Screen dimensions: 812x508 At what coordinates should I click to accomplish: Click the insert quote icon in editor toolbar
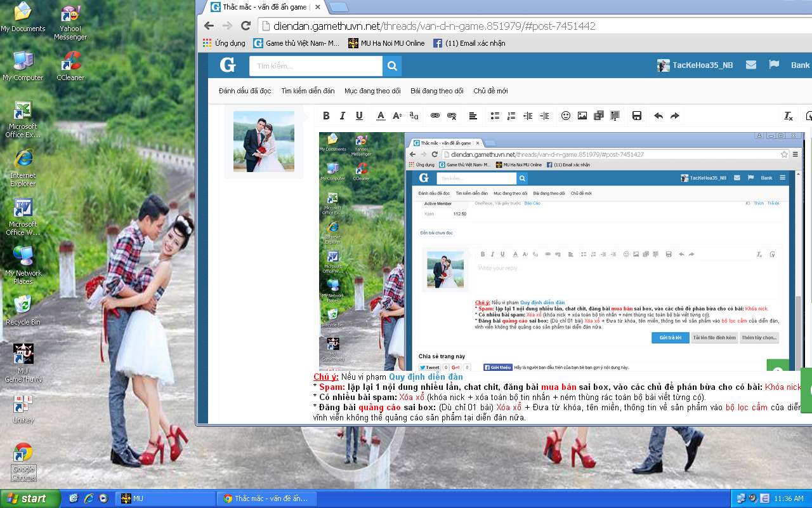click(615, 116)
